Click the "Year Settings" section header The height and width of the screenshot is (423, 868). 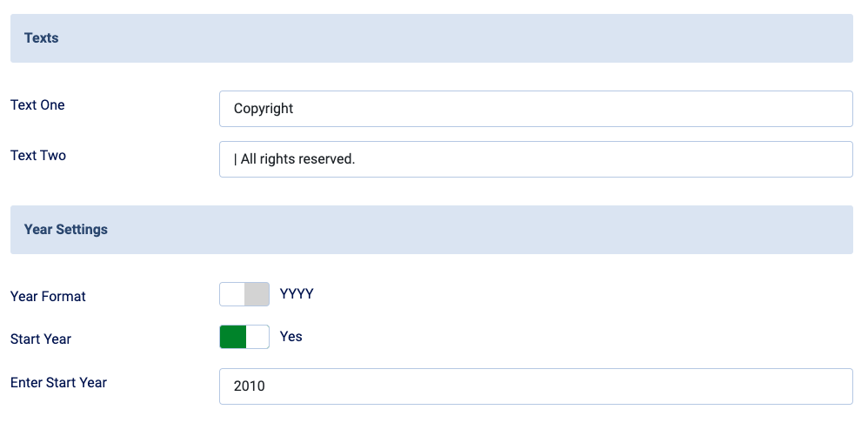tap(66, 230)
